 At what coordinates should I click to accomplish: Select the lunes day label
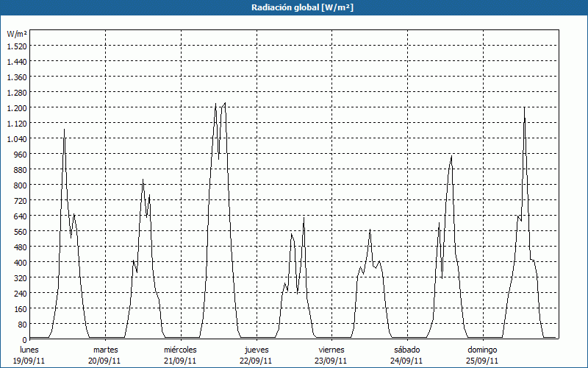click(x=30, y=350)
